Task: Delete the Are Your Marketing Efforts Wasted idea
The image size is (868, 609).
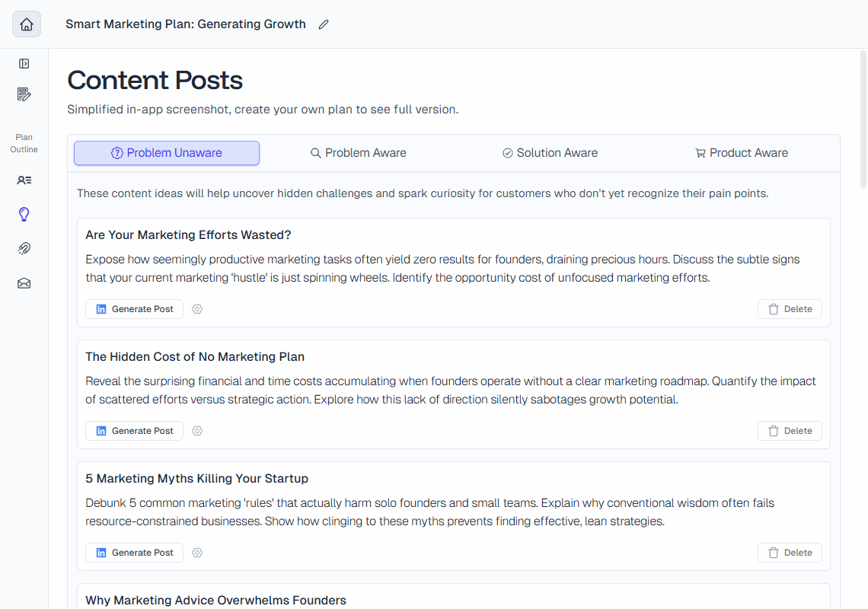Action: coord(790,309)
